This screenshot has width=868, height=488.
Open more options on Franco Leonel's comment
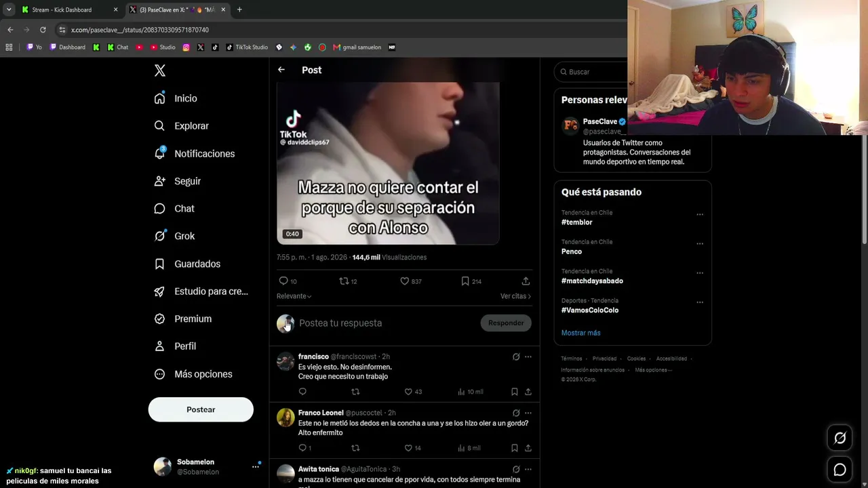(x=528, y=413)
